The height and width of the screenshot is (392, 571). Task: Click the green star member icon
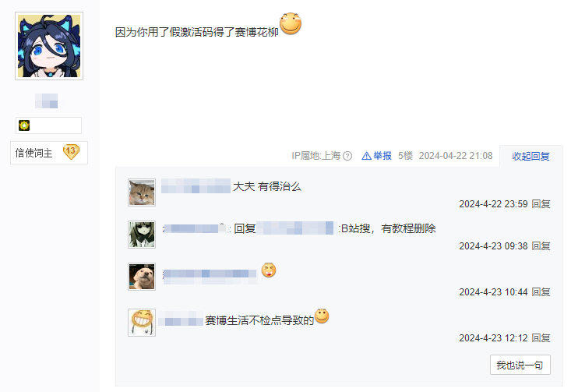tap(24, 125)
